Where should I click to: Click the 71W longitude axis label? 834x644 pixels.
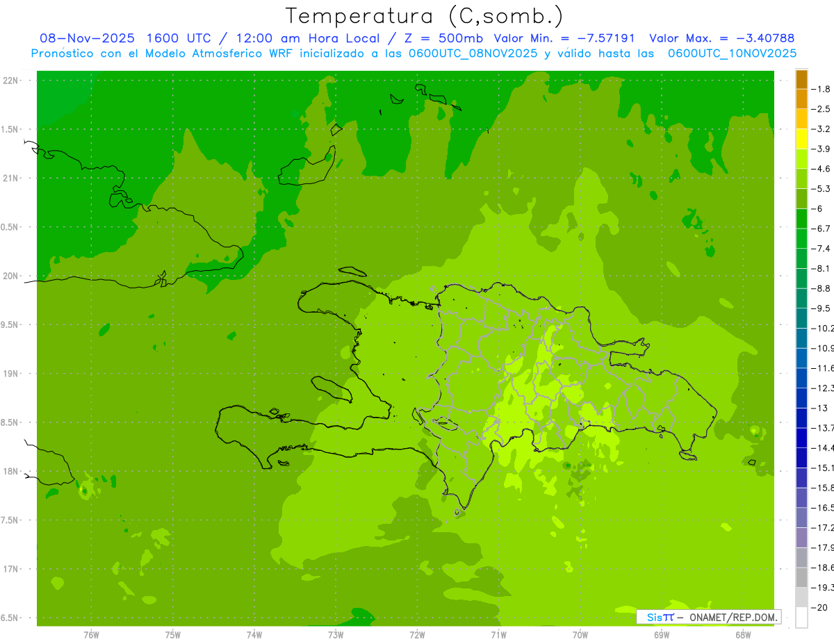pos(498,635)
